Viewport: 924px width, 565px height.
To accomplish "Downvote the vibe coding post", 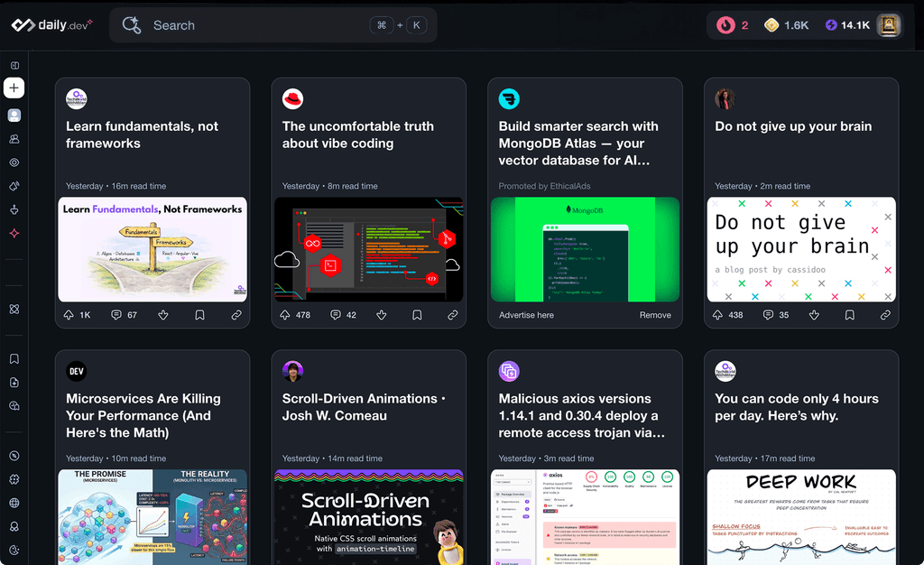I will coord(382,315).
